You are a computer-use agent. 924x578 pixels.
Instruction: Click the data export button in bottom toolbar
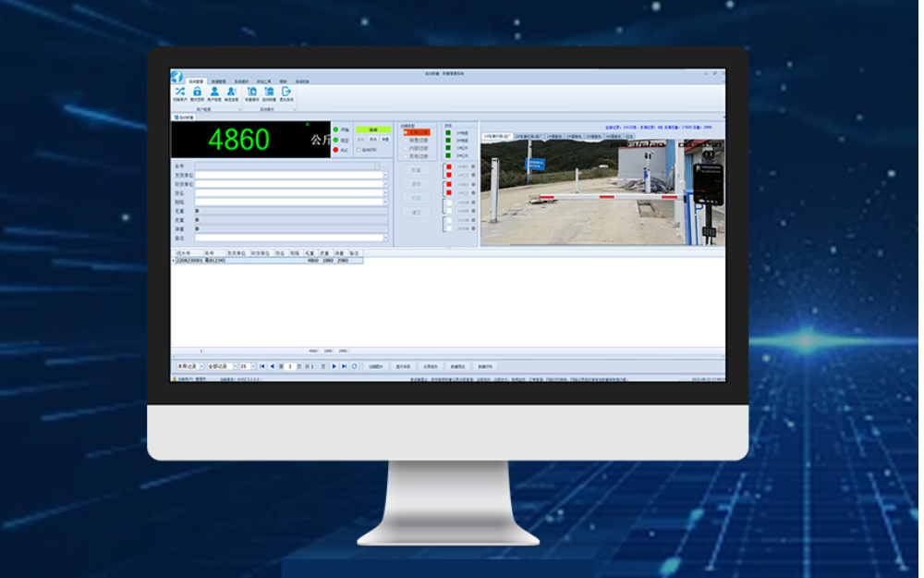(458, 366)
